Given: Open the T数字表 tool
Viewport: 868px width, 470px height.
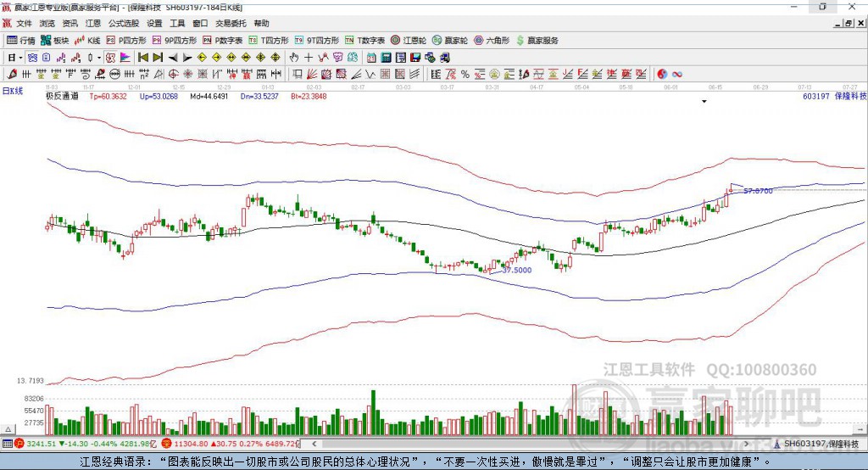Looking at the screenshot, I should tap(364, 41).
